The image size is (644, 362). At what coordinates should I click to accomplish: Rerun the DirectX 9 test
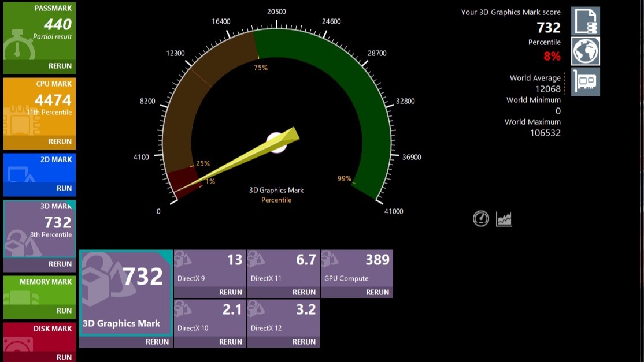point(231,292)
